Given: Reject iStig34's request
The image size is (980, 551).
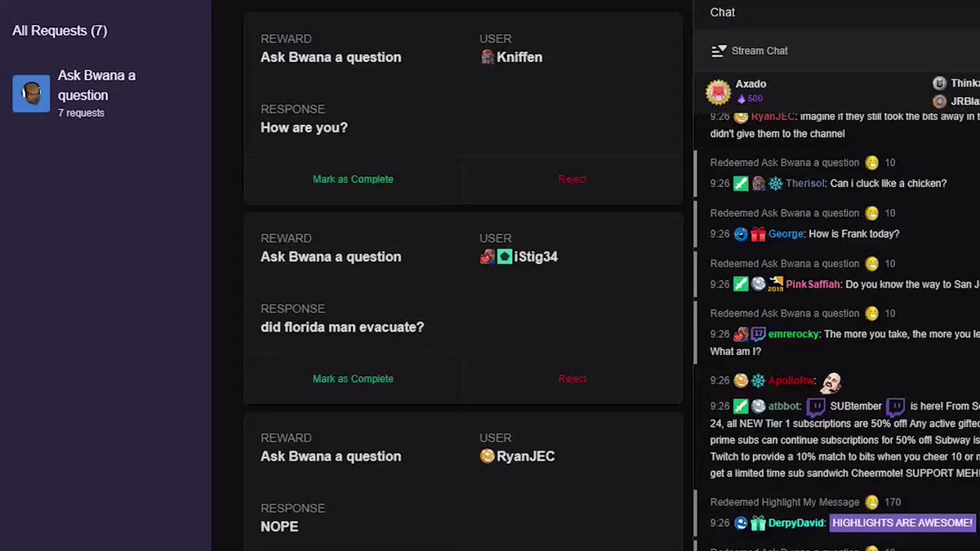Looking at the screenshot, I should point(572,379).
